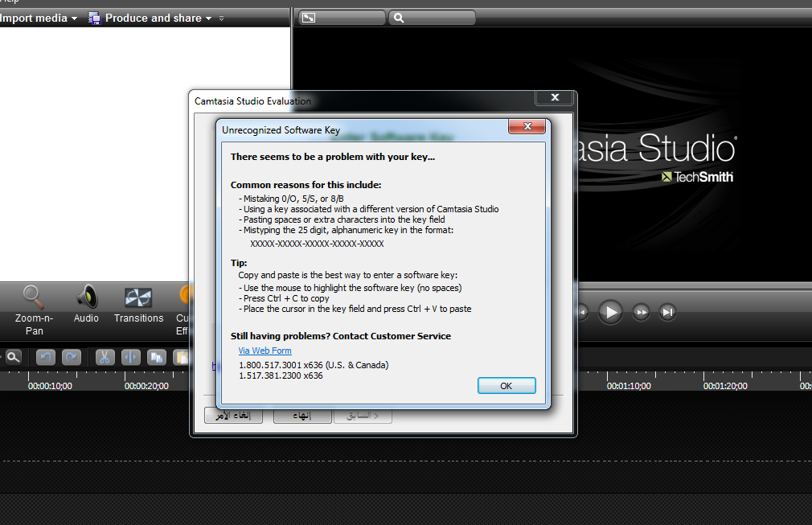The image size is (812, 525).
Task: Click the preview dimensions icon above the preview
Action: coord(309,18)
